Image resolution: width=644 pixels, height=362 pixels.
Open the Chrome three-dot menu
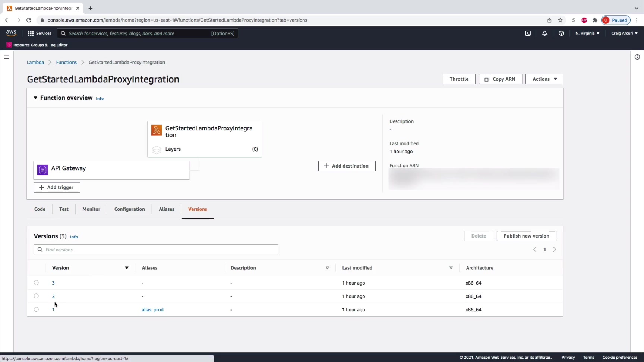coord(637,20)
